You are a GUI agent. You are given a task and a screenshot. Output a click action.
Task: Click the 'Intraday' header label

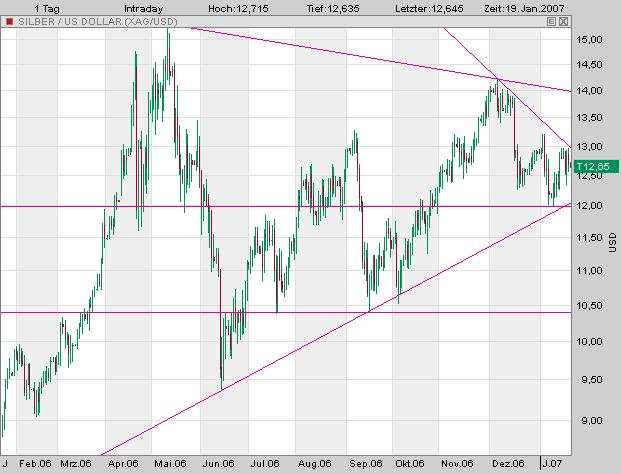pos(143,9)
